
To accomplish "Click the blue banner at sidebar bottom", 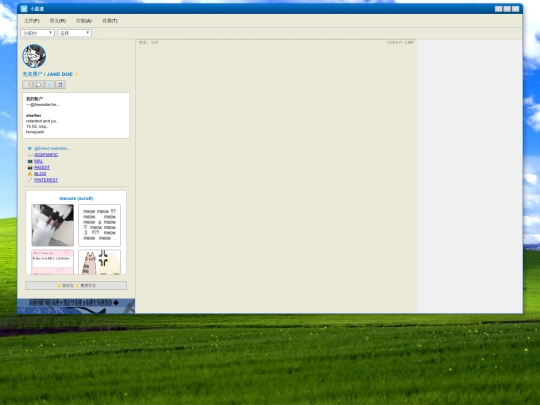I will pyautogui.click(x=76, y=306).
